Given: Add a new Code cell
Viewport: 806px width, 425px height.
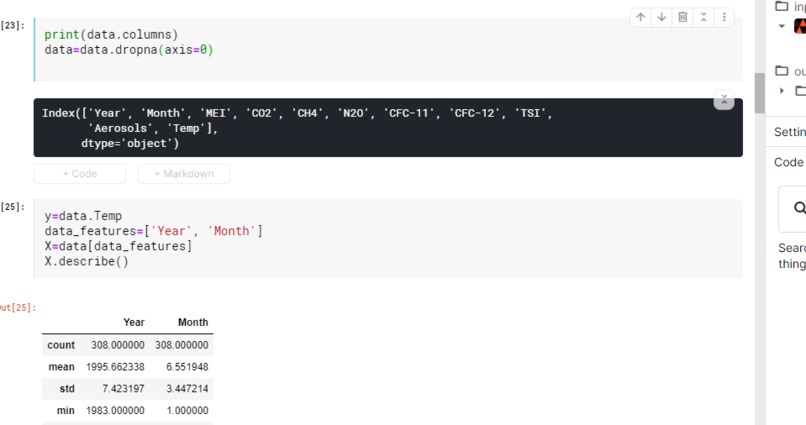Looking at the screenshot, I should click(80, 174).
